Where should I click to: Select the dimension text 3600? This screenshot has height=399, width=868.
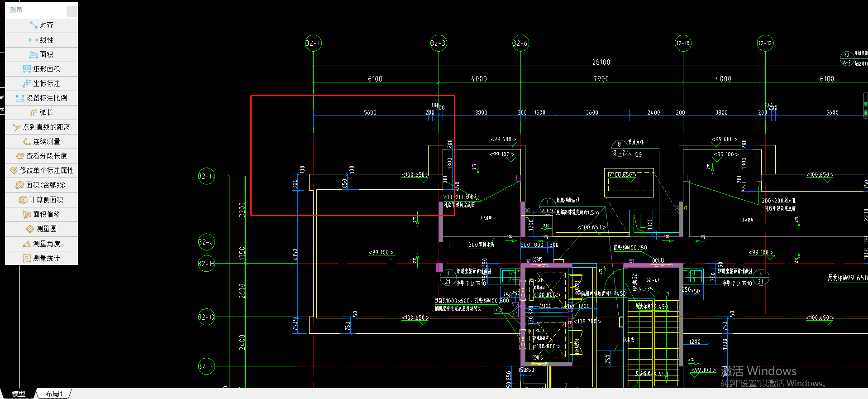592,112
